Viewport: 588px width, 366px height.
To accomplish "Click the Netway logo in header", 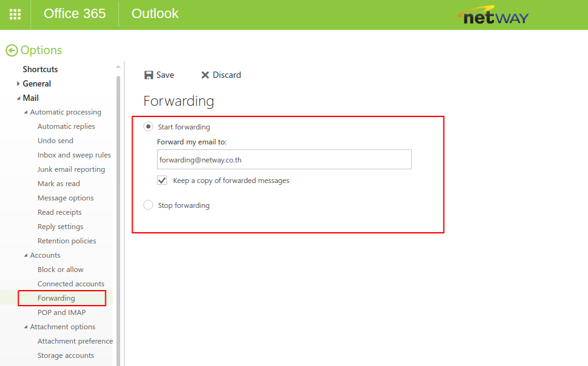I will (493, 15).
